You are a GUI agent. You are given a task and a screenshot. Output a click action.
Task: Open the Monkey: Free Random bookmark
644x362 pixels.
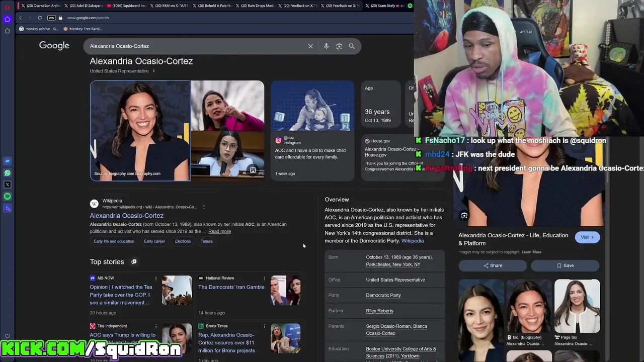(82, 29)
